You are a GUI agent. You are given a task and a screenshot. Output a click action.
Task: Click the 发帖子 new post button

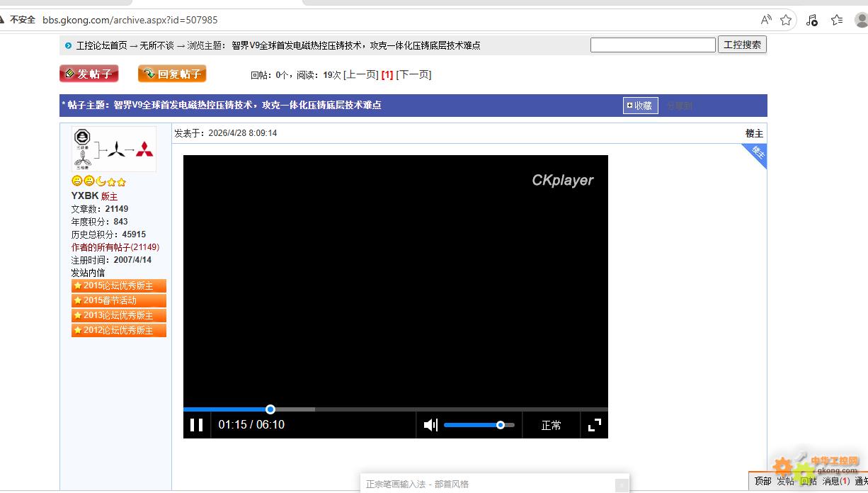pyautogui.click(x=89, y=74)
